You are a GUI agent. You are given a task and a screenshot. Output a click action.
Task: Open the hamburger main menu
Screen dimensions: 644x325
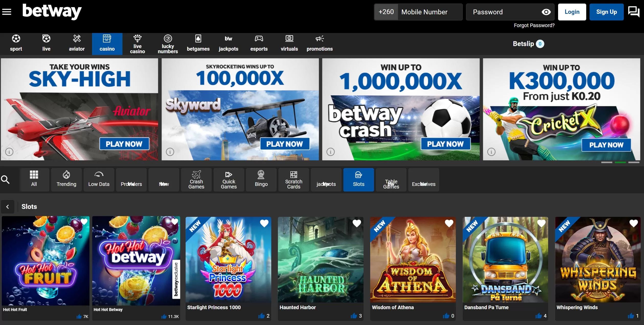click(7, 12)
